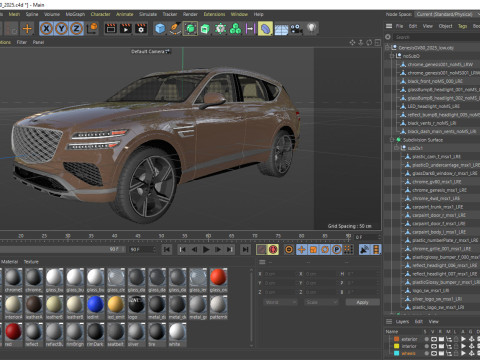
Task: Select the LED_headlight object in the tree
Action: click(x=434, y=106)
